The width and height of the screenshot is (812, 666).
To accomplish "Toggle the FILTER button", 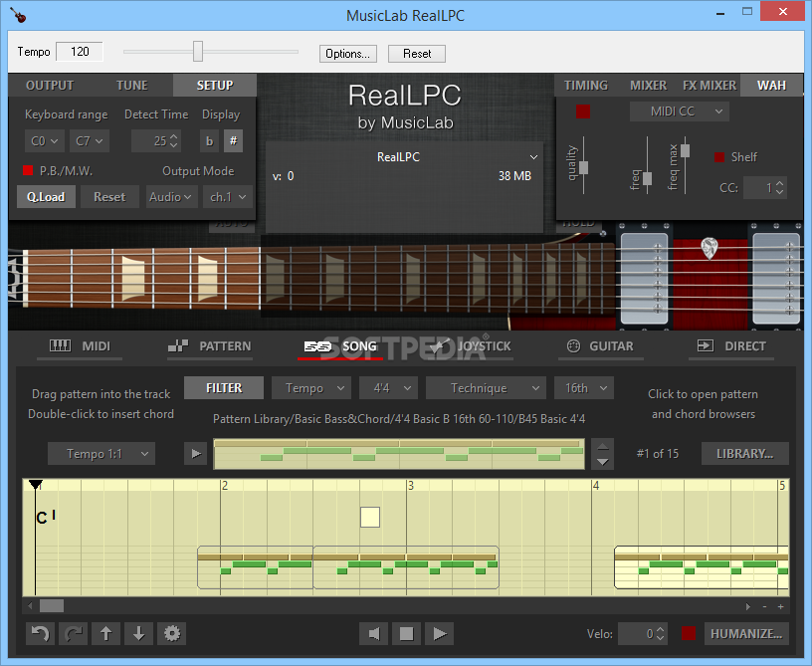I will (224, 388).
